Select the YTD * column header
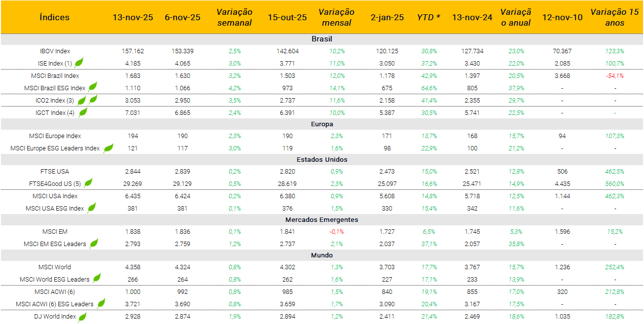This screenshot has width=644, height=324. (x=429, y=17)
